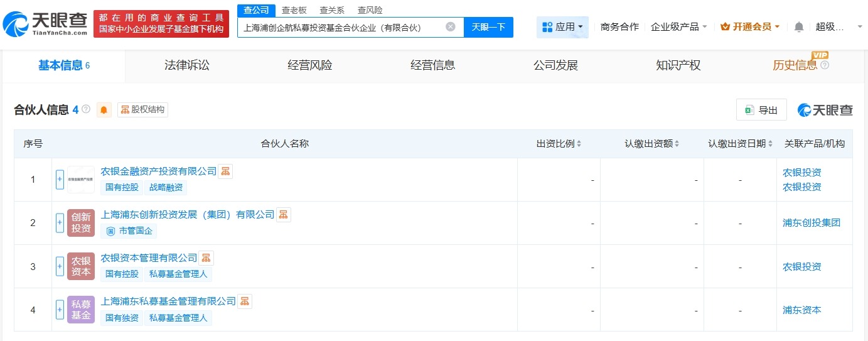This screenshot has height=341, width=868.
Task: Expand row 4 partner details
Action: (60, 310)
